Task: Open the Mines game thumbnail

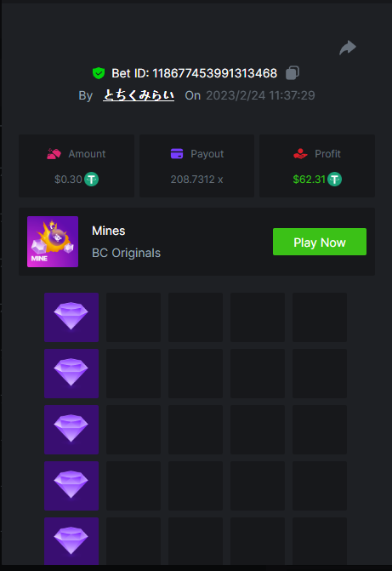Action: pos(53,242)
